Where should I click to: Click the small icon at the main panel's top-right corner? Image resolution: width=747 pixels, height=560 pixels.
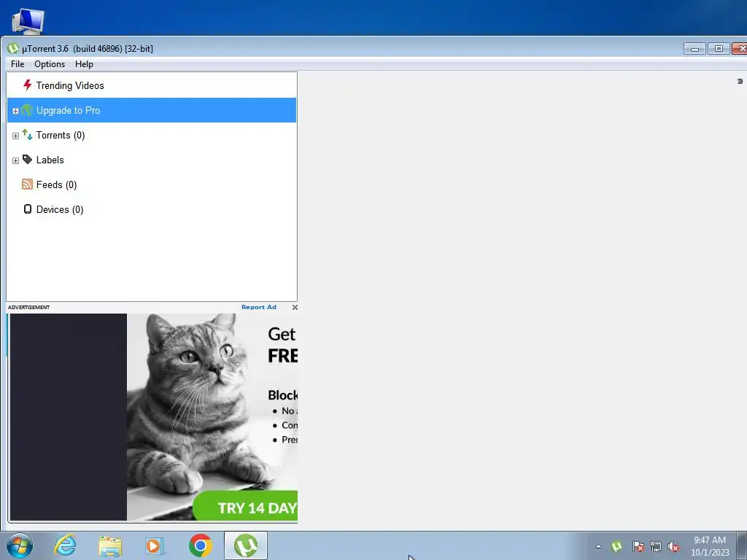pos(740,82)
